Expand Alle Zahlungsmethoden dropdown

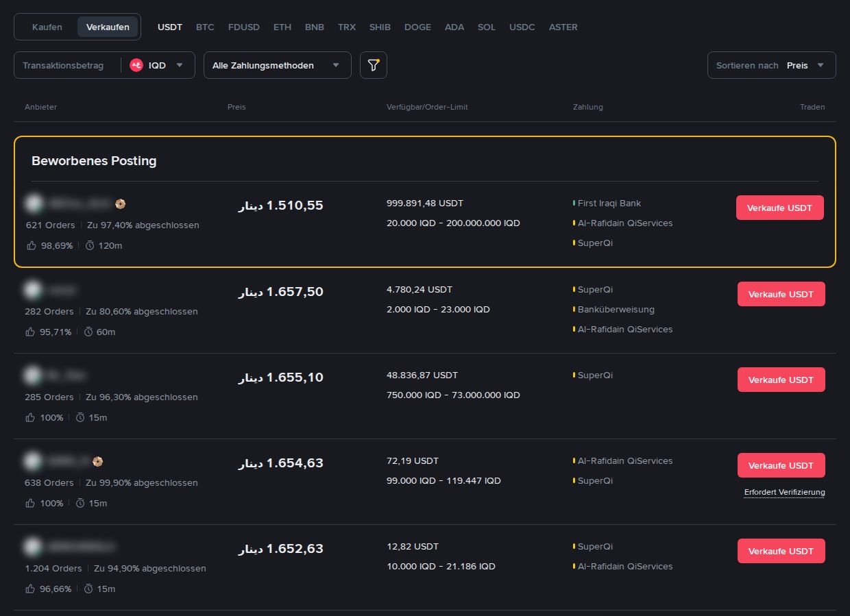click(278, 65)
